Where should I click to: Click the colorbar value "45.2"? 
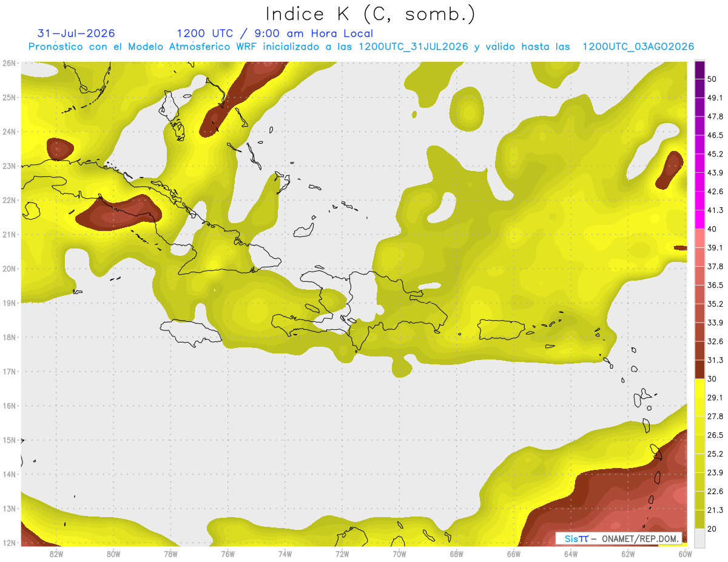(x=715, y=154)
